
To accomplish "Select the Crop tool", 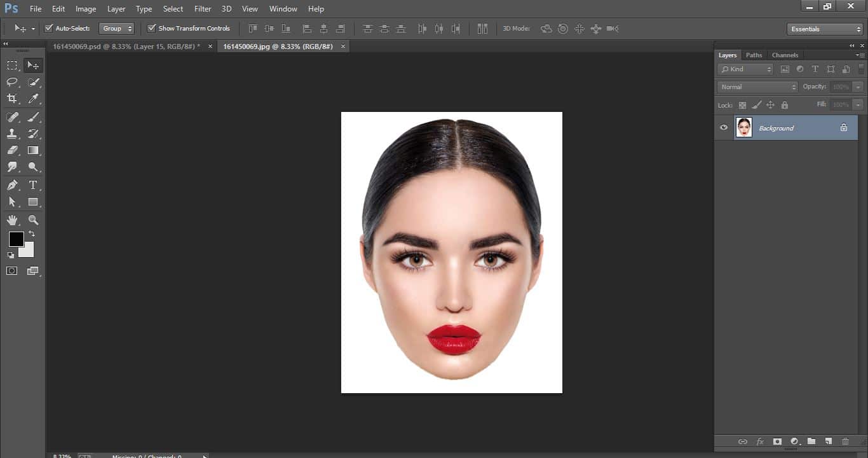I will pos(11,98).
